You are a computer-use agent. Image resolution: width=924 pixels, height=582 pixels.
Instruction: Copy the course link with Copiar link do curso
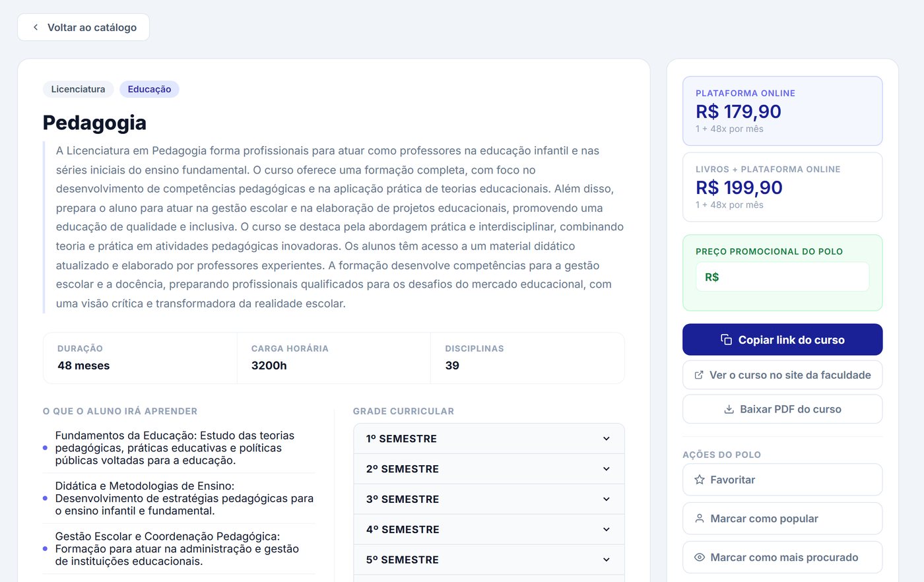pos(782,340)
